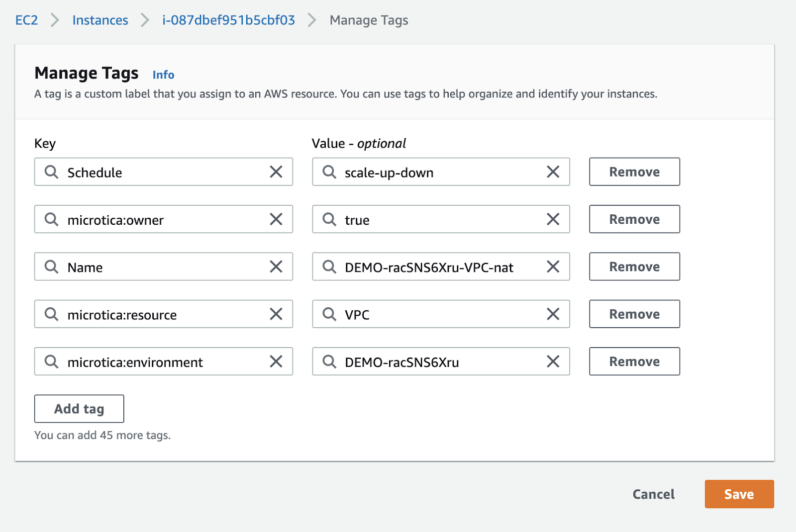Clear the DEMO-racSNS6Xru-VPC-nat value field
The image size is (796, 532).
[x=553, y=267]
